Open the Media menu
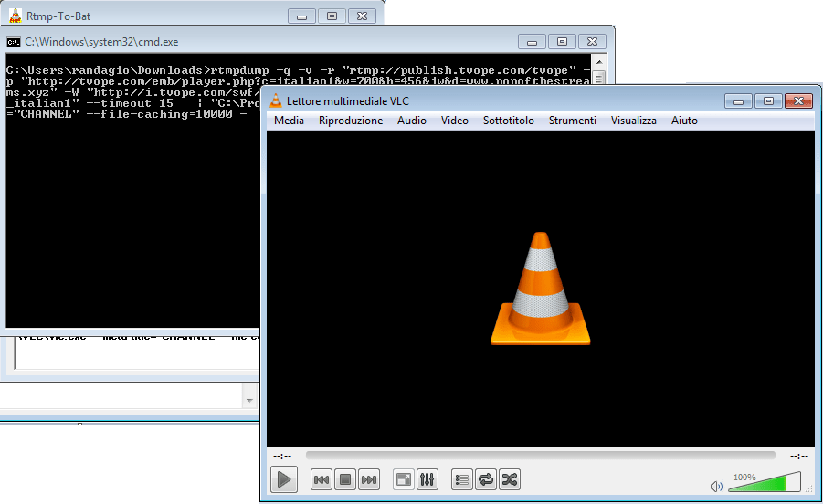 click(289, 121)
